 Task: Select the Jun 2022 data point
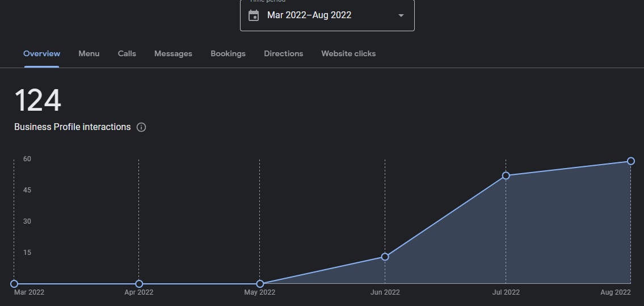click(x=385, y=257)
